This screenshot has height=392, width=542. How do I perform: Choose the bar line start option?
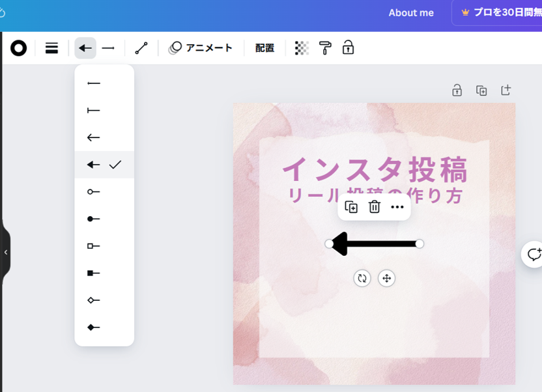pos(94,111)
